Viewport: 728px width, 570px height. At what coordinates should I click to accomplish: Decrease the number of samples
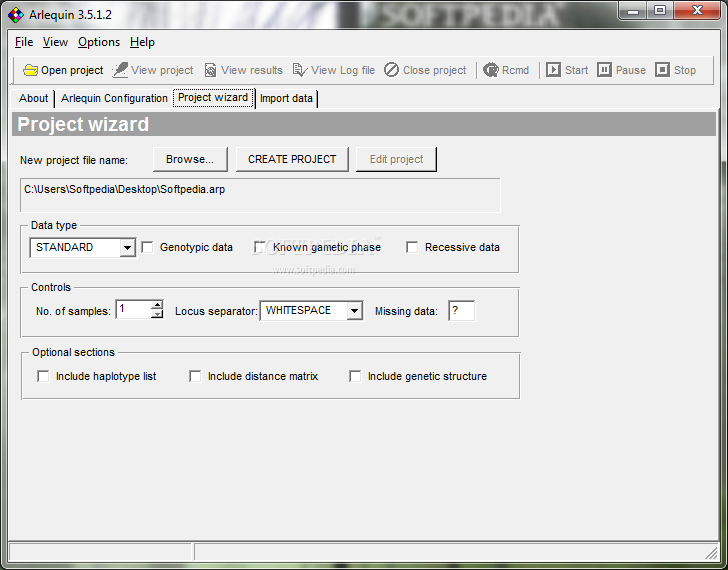tap(157, 314)
